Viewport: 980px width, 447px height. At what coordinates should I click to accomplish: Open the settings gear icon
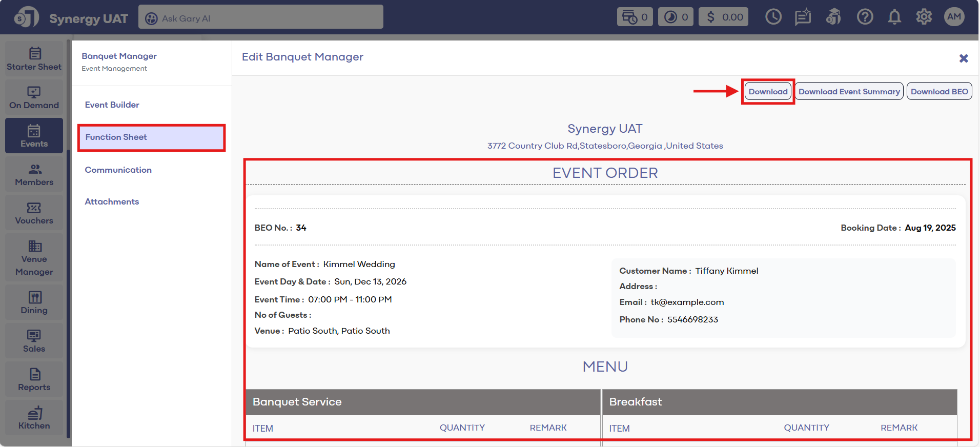(x=924, y=17)
